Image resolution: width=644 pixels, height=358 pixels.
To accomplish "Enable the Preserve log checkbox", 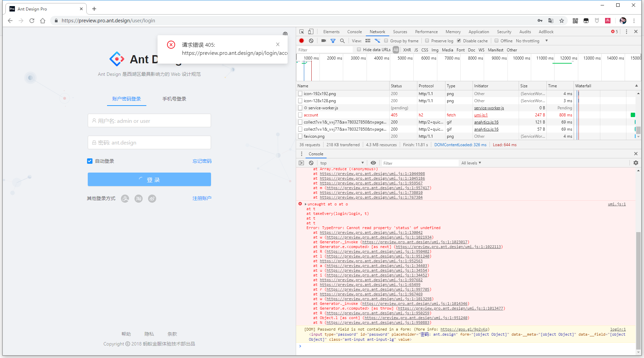I will (x=427, y=41).
